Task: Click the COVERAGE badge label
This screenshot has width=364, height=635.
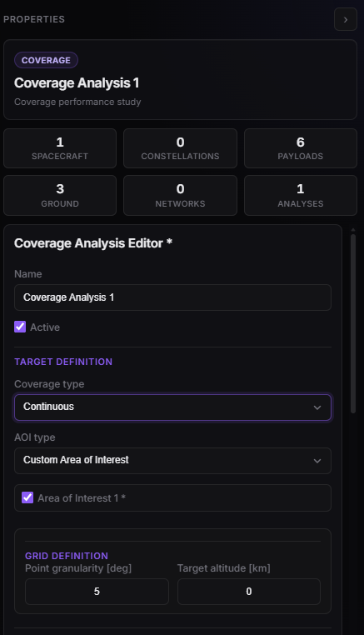Action: point(46,60)
